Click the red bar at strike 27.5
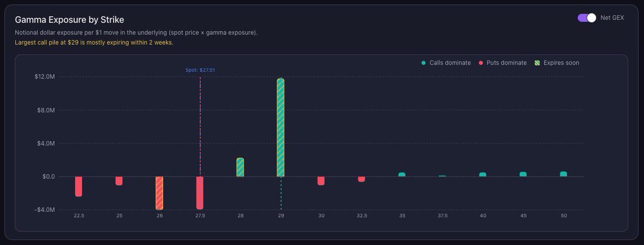 (200, 193)
